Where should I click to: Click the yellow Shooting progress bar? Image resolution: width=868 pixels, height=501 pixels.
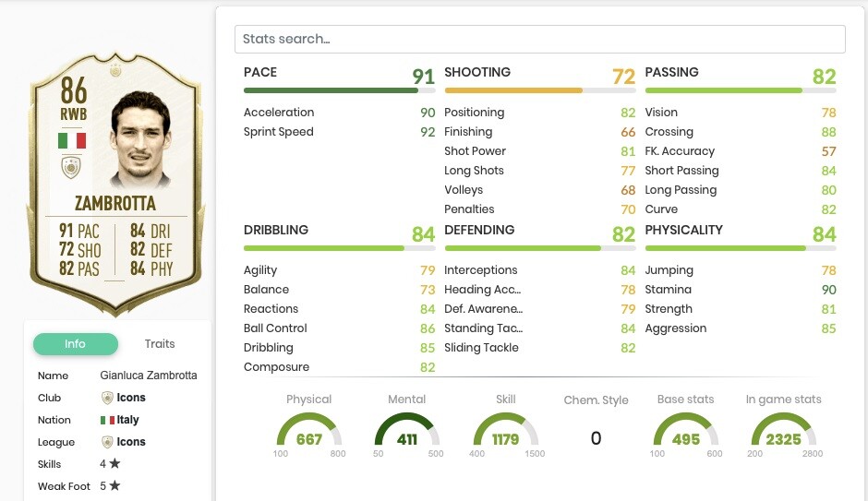(x=513, y=90)
